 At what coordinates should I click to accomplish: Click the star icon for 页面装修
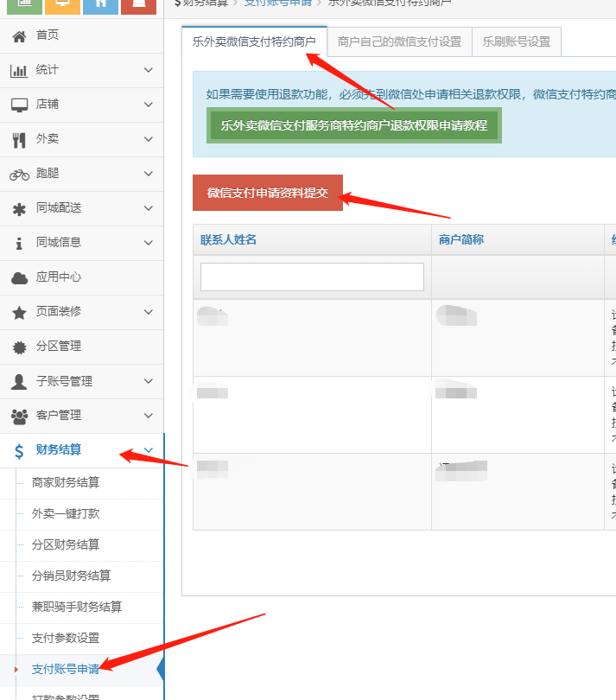tap(19, 312)
